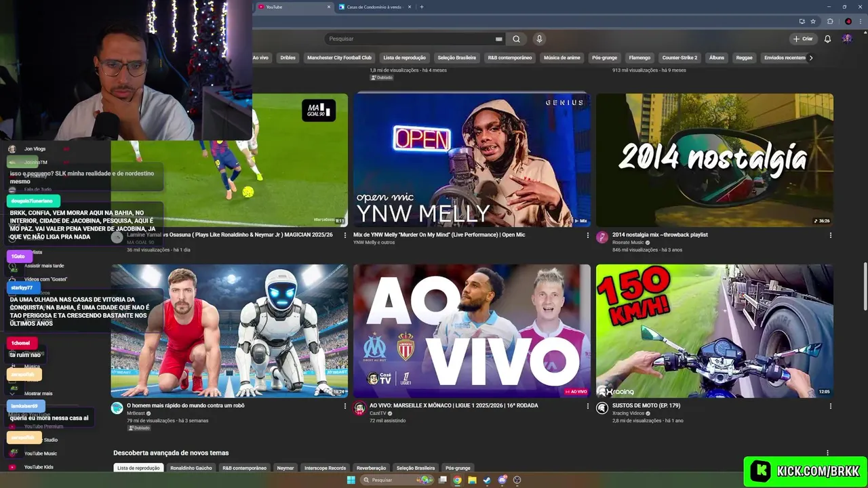Open the 2014 nostalgia mix thumbnail
This screenshot has height=488, width=868.
(x=715, y=160)
